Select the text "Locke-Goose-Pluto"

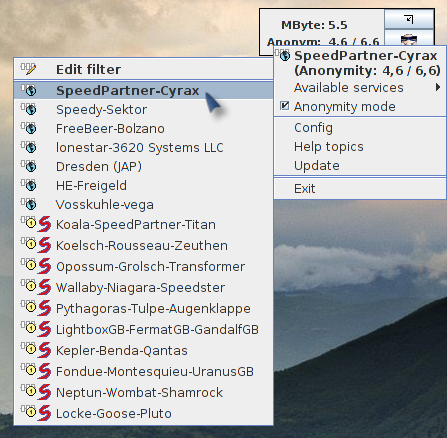114,414
